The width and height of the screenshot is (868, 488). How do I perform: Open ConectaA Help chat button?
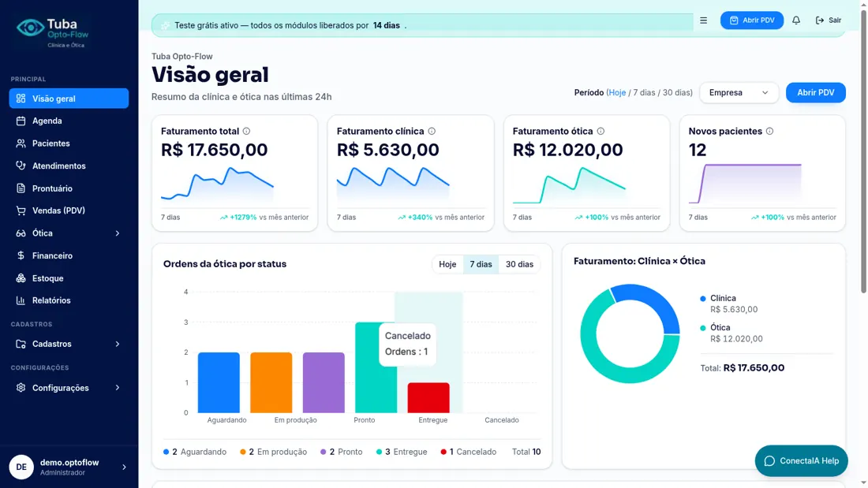pyautogui.click(x=801, y=461)
